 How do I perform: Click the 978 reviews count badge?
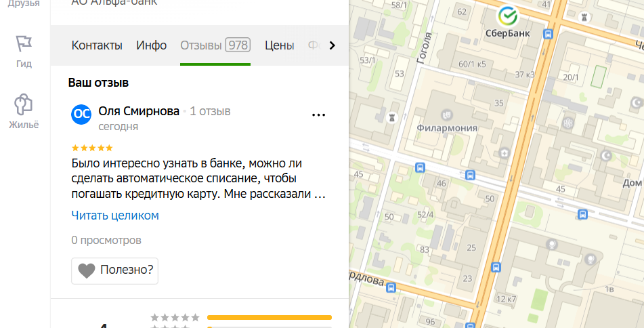(x=238, y=45)
